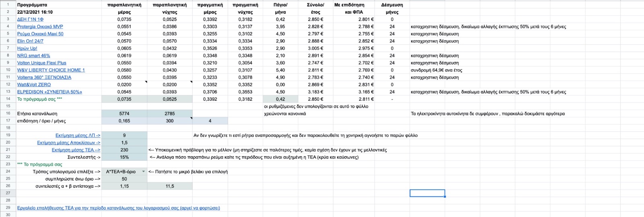Select the Watt&Volt ZERO fixed fee 0,00

[x=280, y=84]
